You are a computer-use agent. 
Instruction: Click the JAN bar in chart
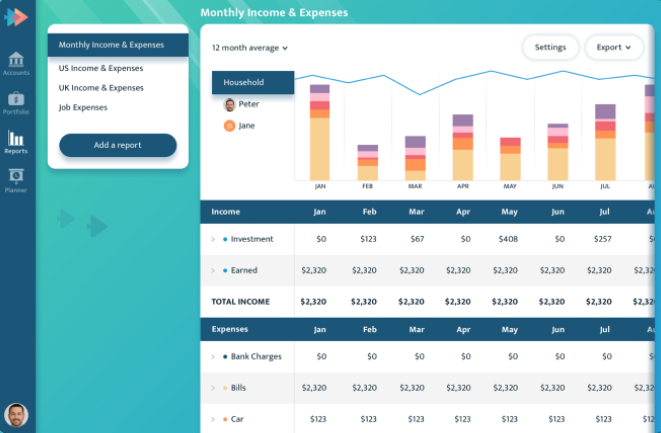[x=320, y=132]
